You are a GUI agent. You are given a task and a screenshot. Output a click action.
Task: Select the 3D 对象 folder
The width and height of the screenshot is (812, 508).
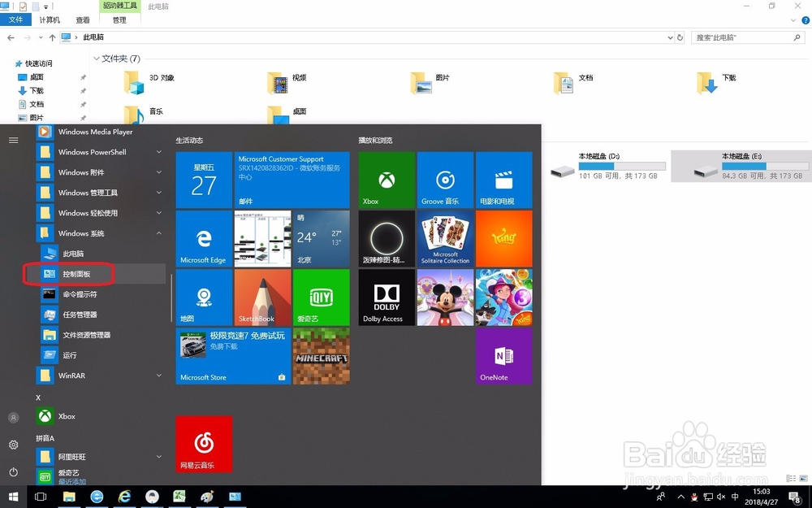click(x=149, y=82)
